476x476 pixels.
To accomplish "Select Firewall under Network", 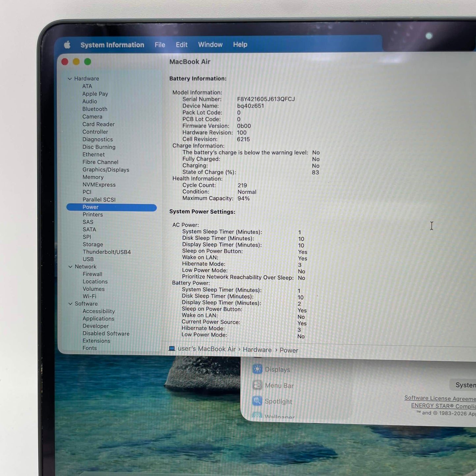I will 93,274.
